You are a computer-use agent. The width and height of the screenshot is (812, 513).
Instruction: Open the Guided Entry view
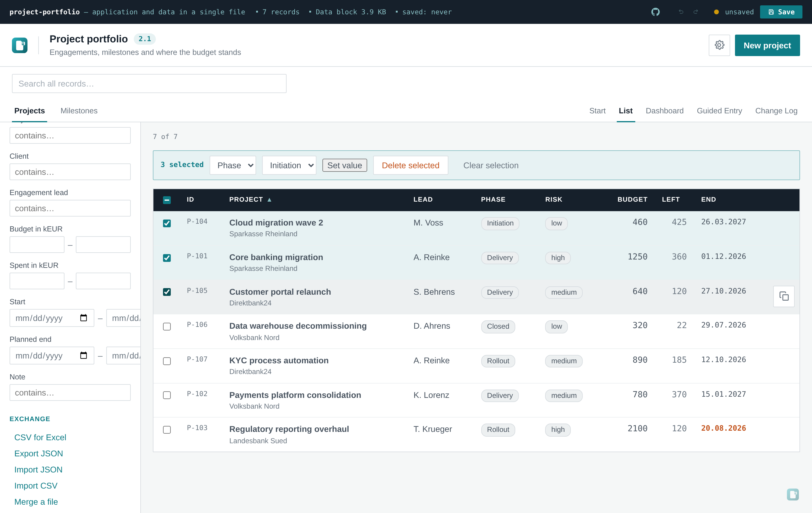click(x=719, y=111)
